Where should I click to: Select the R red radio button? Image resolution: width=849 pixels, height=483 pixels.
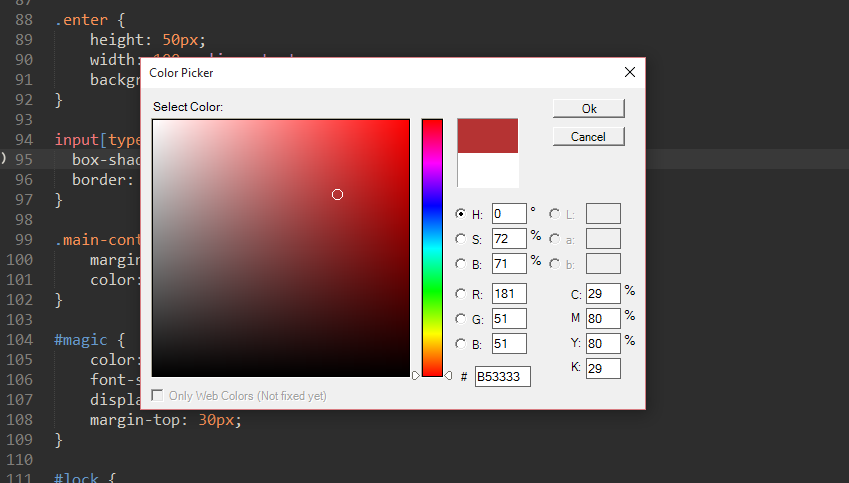pyautogui.click(x=461, y=293)
